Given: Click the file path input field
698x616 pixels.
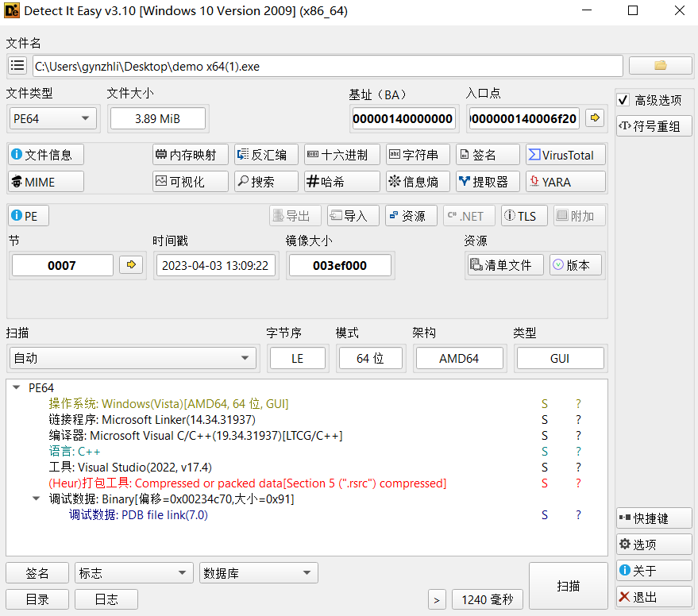Looking at the screenshot, I should [327, 66].
